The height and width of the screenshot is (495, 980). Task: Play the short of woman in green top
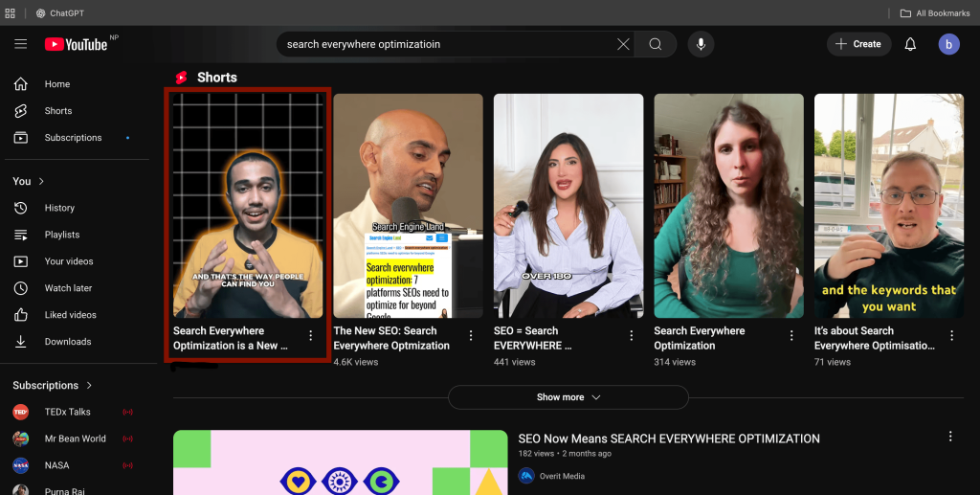728,206
